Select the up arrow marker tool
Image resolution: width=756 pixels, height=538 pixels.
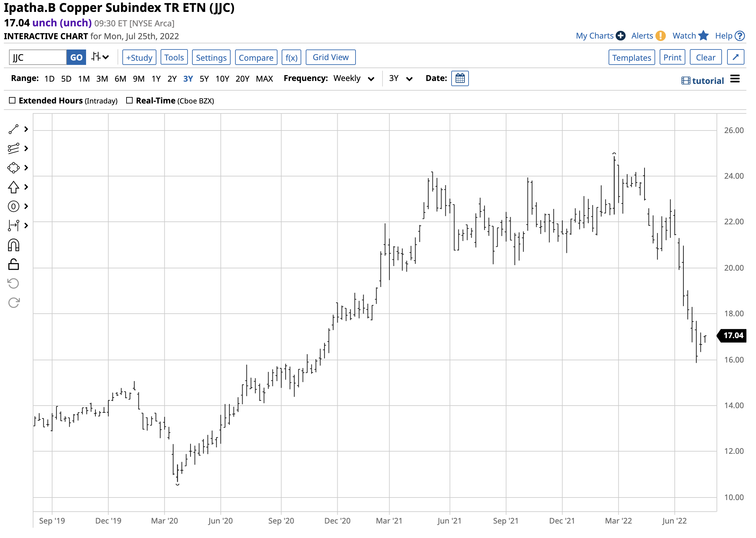(13, 187)
